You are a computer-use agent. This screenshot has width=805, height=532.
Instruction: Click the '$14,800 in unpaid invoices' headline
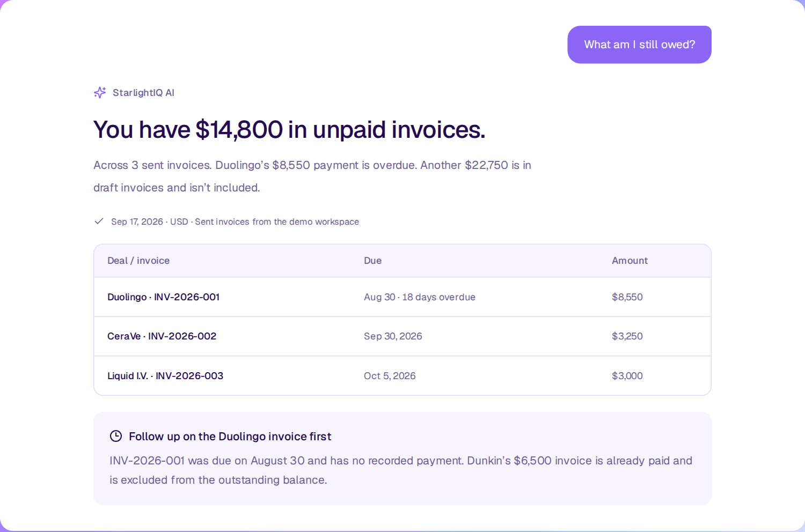tap(289, 129)
